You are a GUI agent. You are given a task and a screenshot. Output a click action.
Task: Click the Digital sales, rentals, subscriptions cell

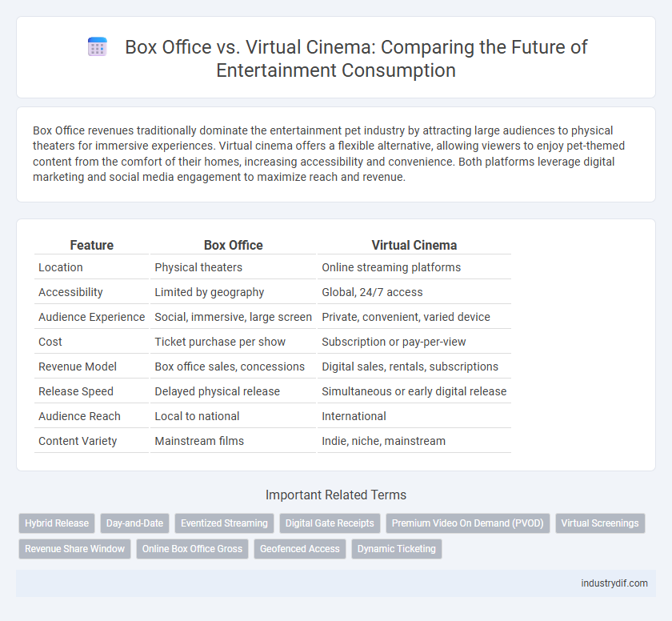[x=414, y=367]
